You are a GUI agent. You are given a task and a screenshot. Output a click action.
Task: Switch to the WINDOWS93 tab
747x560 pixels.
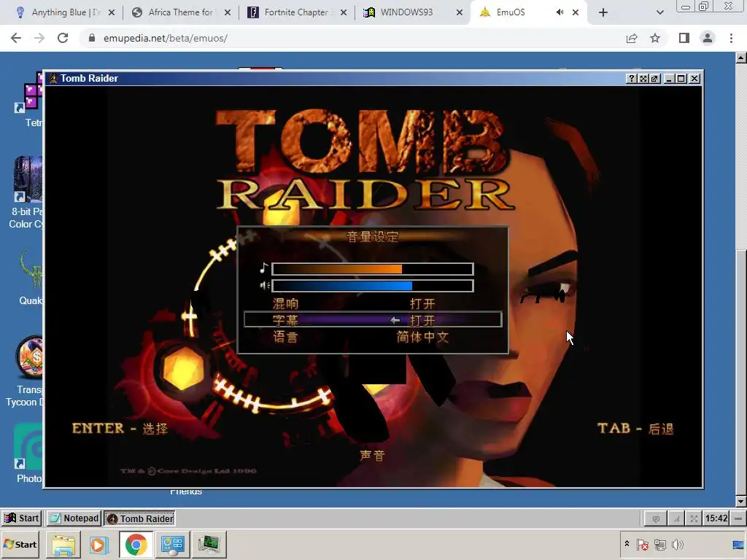click(x=407, y=12)
